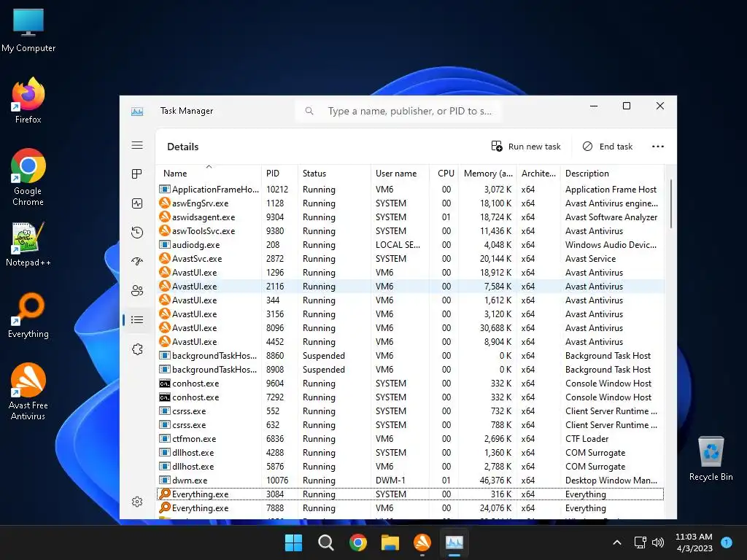Select conhost.exe with PID 9604
This screenshot has width=747, height=560.
tap(410, 384)
